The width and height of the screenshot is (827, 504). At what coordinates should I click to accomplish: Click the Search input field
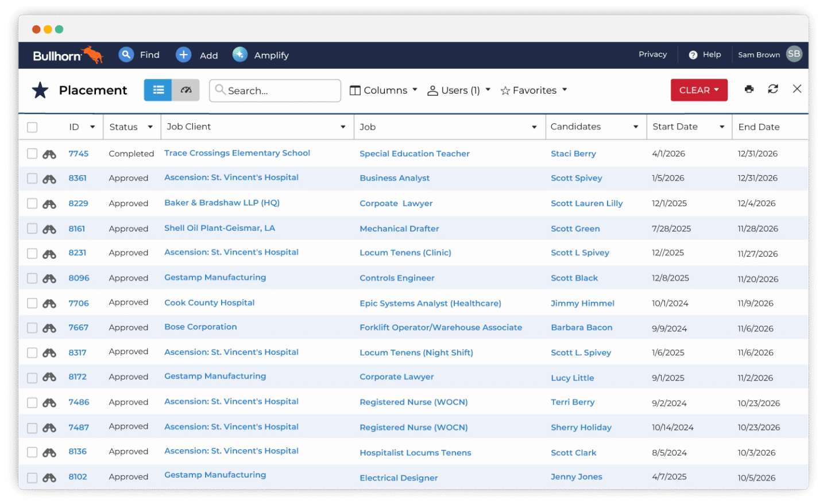point(275,90)
